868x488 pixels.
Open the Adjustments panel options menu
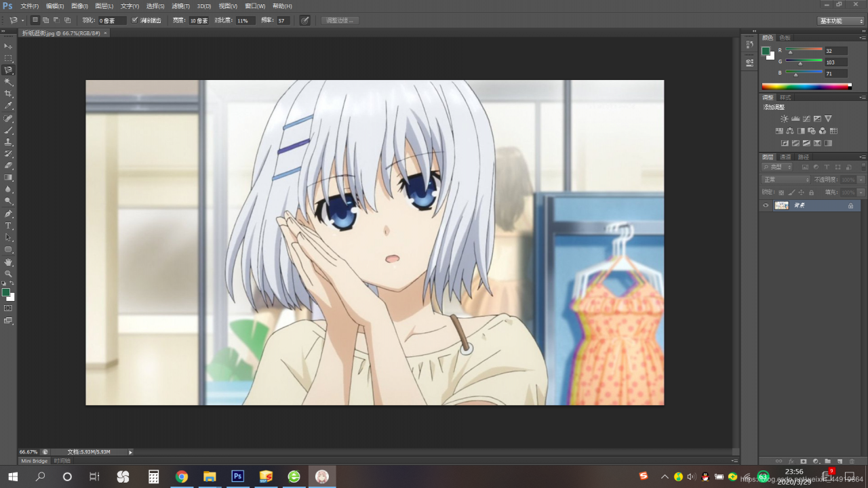[863, 98]
